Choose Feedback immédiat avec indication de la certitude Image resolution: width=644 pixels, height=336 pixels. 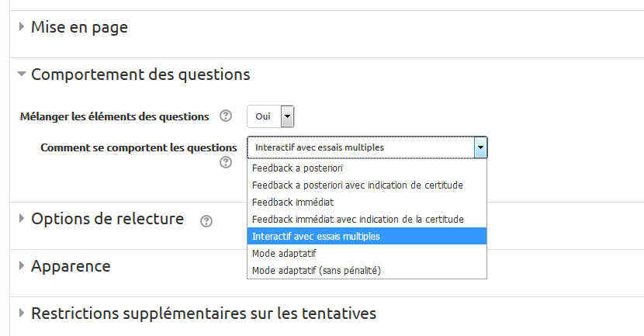(x=357, y=219)
